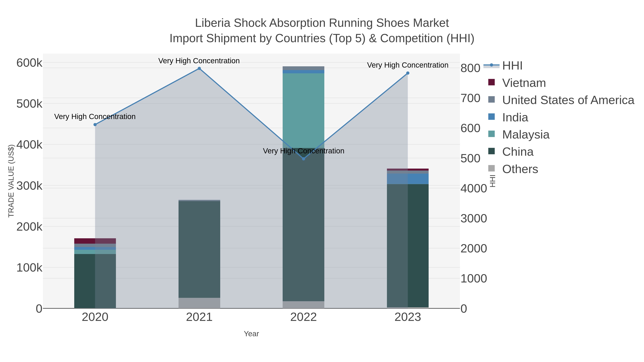Toggle the HHI series in legend
This screenshot has height=362, width=644.
503,66
